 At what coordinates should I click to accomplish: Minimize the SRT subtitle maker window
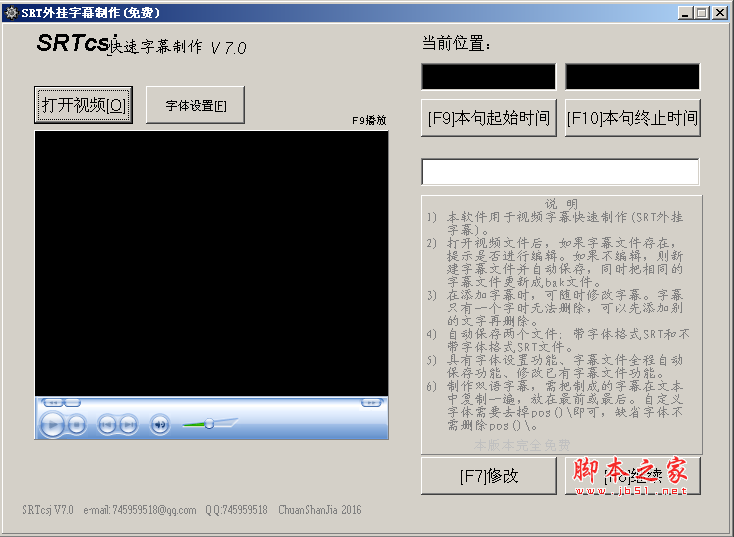685,13
